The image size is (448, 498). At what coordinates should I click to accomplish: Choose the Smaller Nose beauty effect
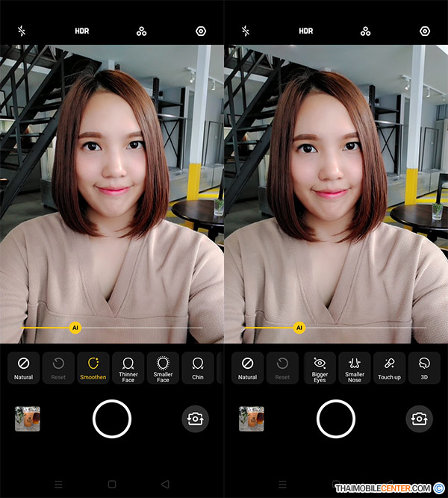(355, 367)
